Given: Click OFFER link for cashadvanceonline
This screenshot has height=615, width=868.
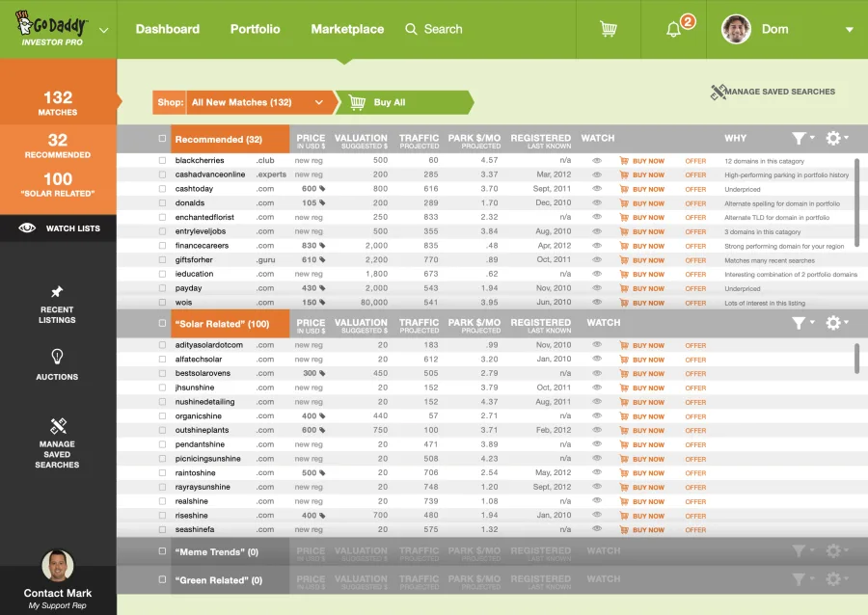Looking at the screenshot, I should tap(695, 174).
